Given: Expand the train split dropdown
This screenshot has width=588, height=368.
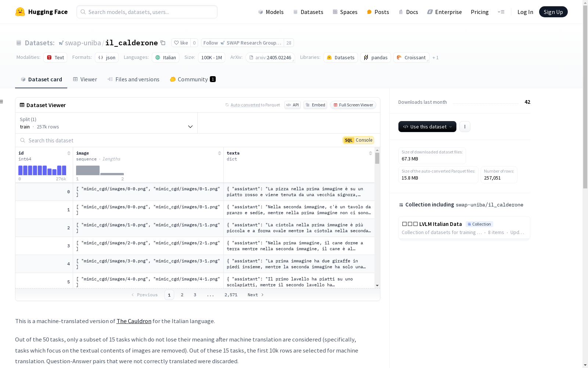Looking at the screenshot, I should click(x=107, y=123).
